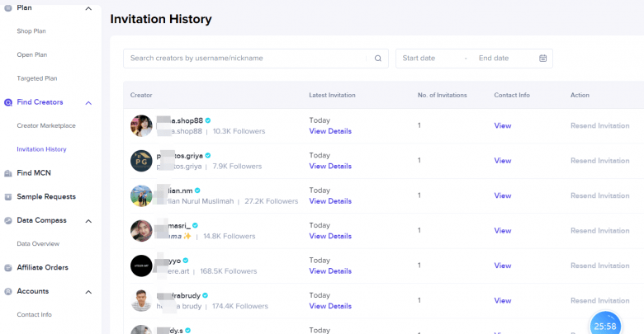Open the Shop Plan menu item
Image resolution: width=644 pixels, height=334 pixels.
[31, 31]
